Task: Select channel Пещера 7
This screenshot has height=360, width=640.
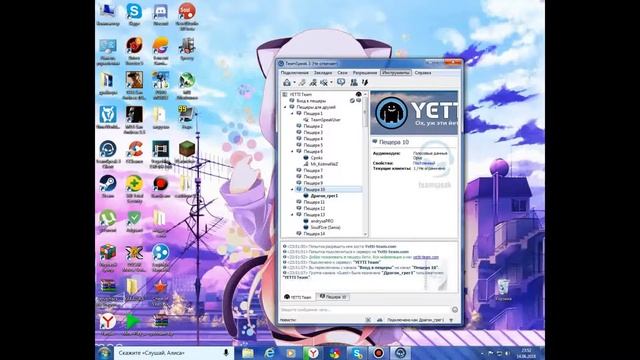Action: [313, 171]
